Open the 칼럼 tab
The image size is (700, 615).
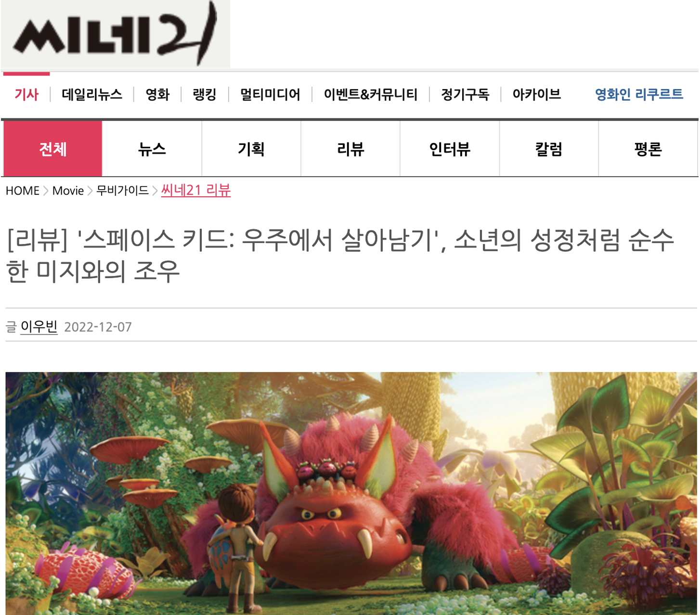point(549,149)
